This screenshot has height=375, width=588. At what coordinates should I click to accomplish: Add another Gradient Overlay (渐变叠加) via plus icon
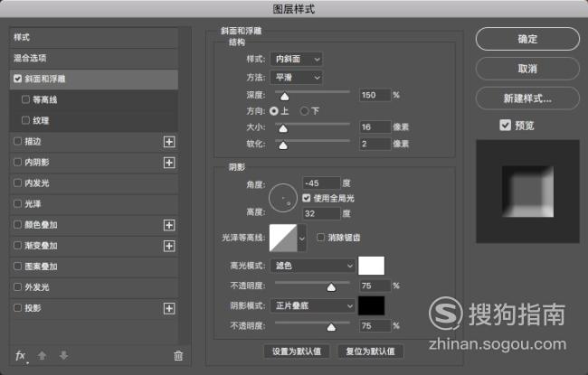tap(169, 246)
